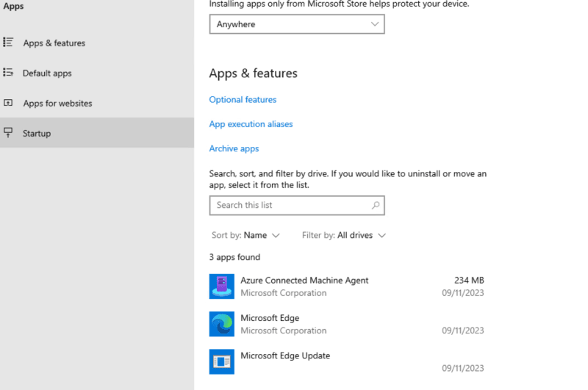This screenshot has height=390, width=588.
Task: Click the Apps & features sidebar icon
Action: (x=8, y=43)
